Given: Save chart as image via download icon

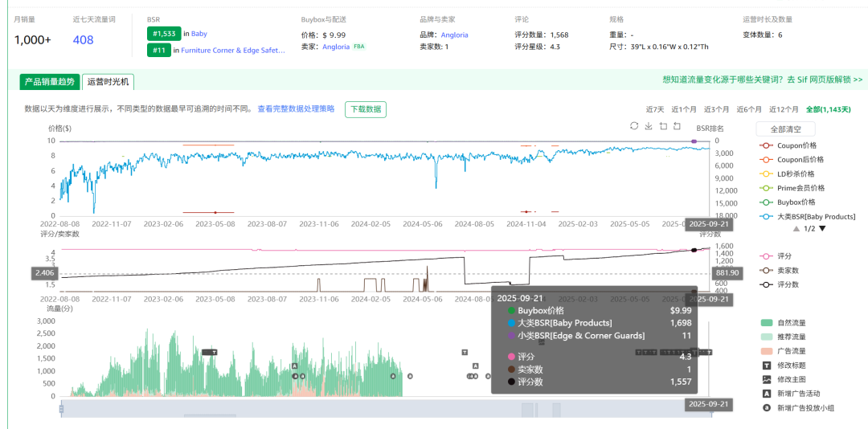Looking at the screenshot, I should (x=649, y=126).
